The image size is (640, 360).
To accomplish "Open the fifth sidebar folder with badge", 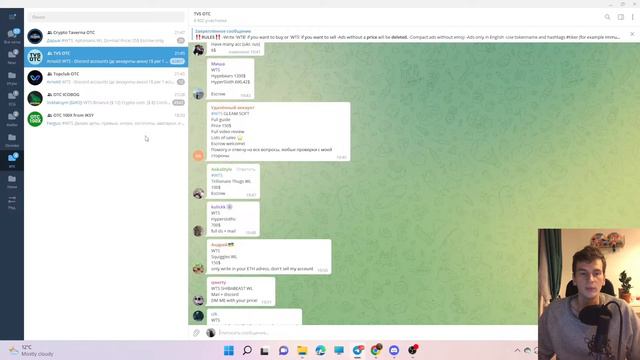I will coord(12,119).
